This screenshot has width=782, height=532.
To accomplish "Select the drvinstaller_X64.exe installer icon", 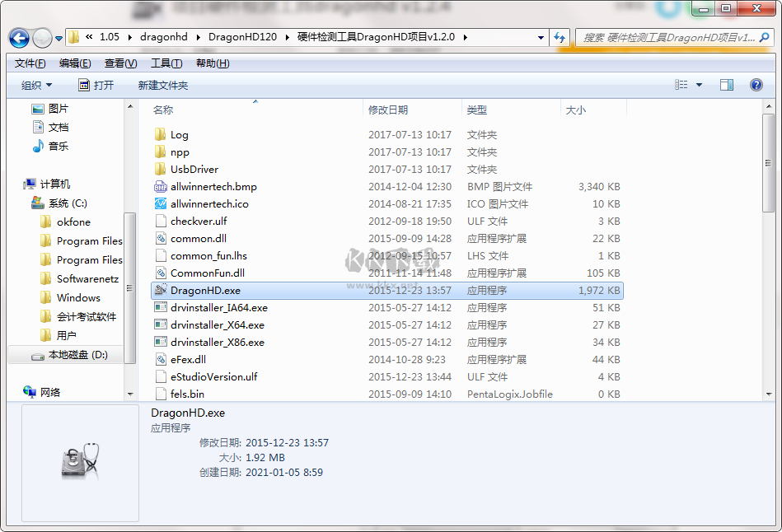I will coord(161,324).
